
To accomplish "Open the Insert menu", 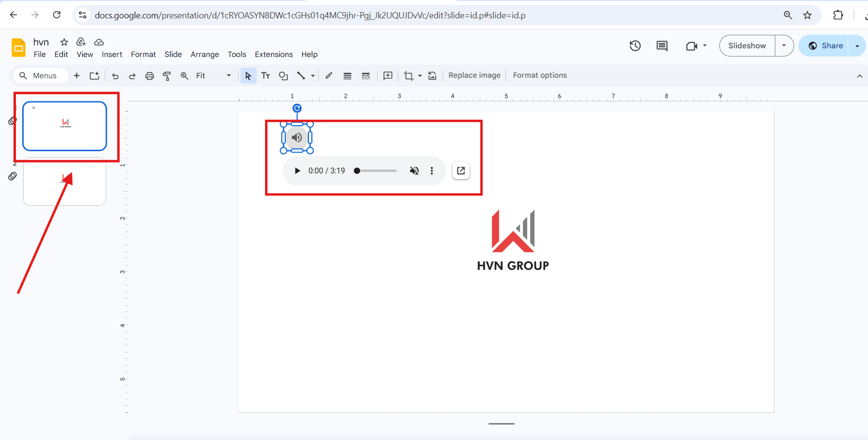I will coord(112,55).
